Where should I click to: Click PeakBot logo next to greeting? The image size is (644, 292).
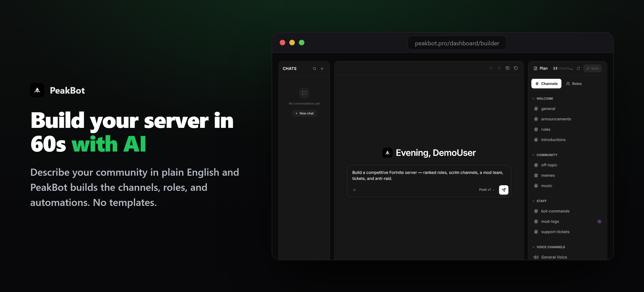pyautogui.click(x=387, y=153)
